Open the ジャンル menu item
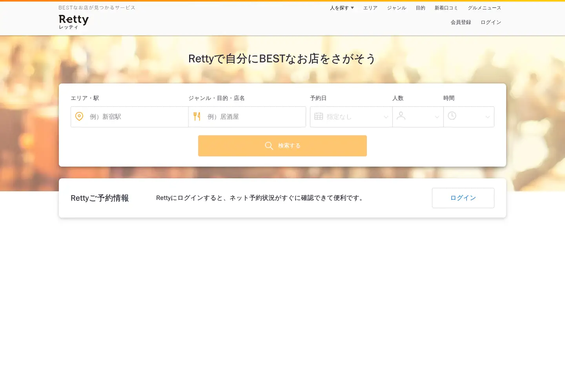The image size is (565, 392). tap(397, 8)
